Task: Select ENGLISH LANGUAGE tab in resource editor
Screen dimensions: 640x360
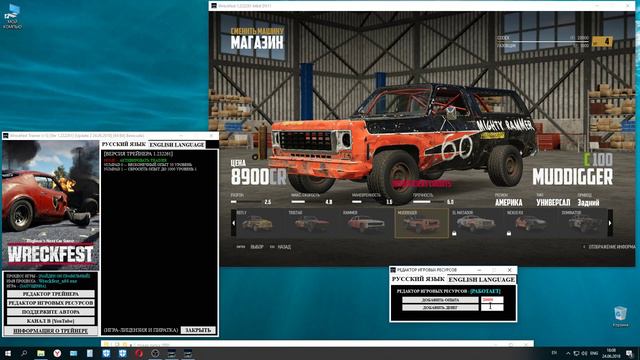Action: coord(482,279)
